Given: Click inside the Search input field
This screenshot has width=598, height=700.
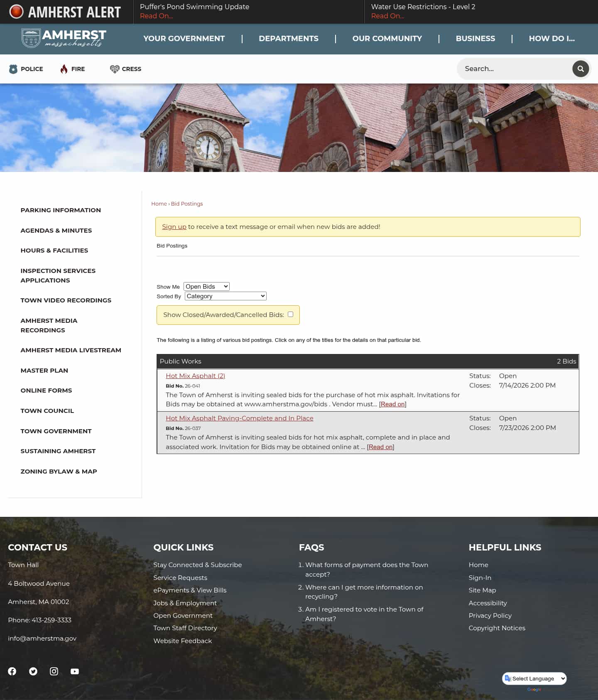Looking at the screenshot, I should coord(515,69).
